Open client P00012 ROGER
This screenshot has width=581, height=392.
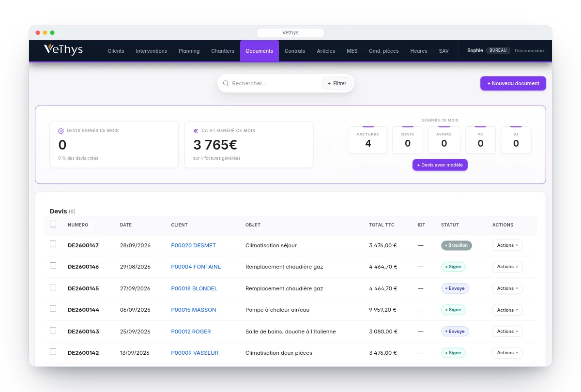(191, 332)
